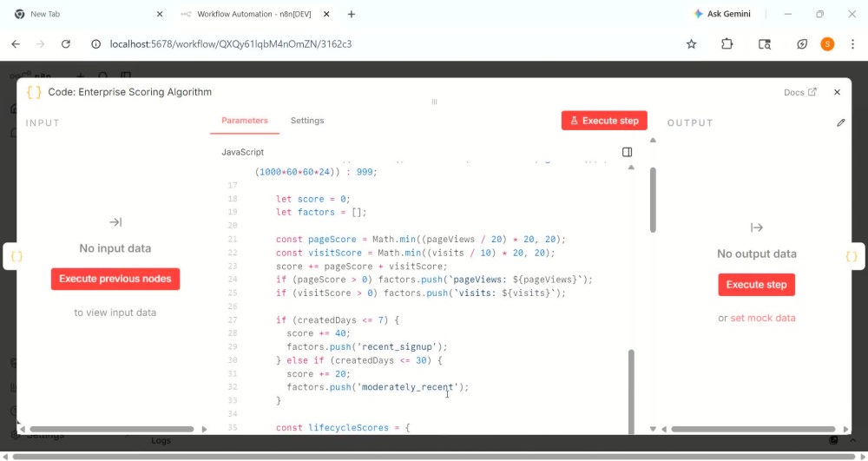Viewport: 868px width, 461px height.
Task: Switch to Workflow Automation n8n tab
Action: click(x=254, y=15)
